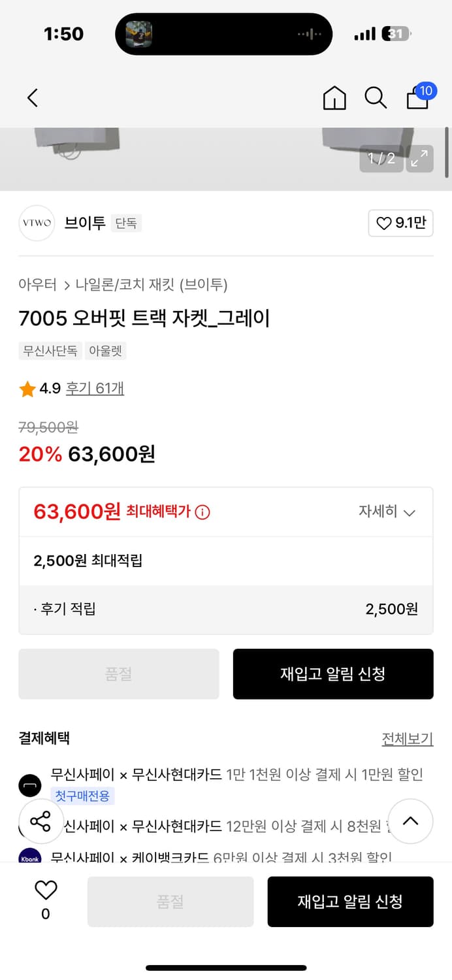This screenshot has width=452, height=980.
Task: Open the 후기 61개 reviews link
Action: click(x=95, y=389)
